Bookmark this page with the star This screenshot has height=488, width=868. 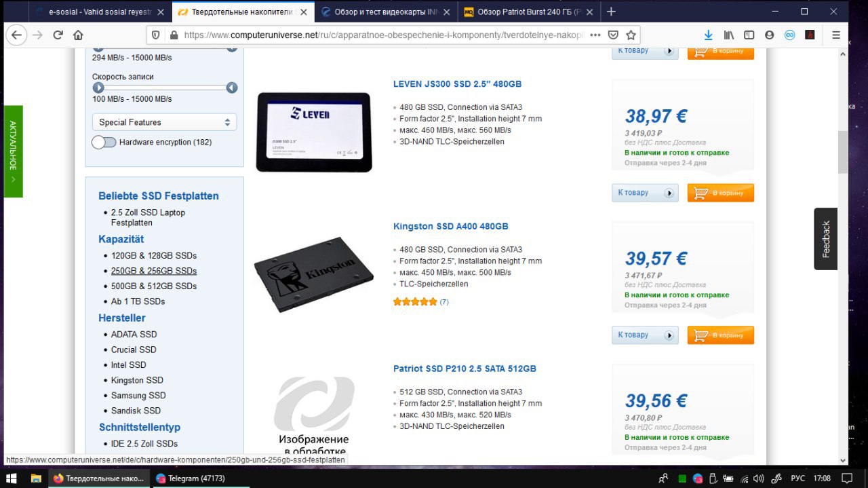[x=631, y=35]
